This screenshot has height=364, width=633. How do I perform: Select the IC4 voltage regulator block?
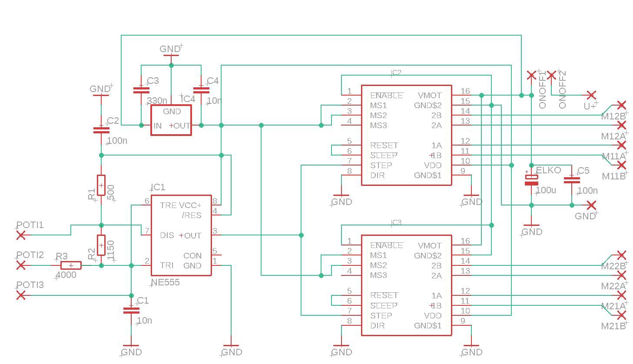[x=171, y=119]
